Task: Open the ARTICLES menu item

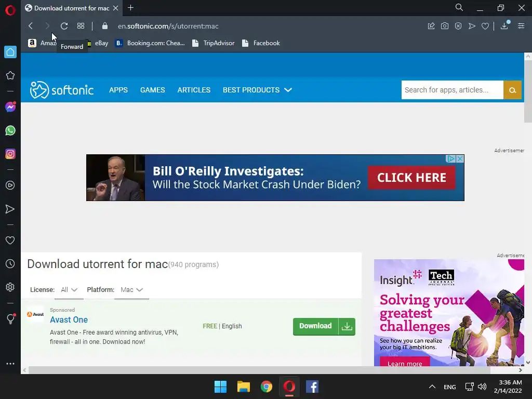Action: [x=194, y=90]
